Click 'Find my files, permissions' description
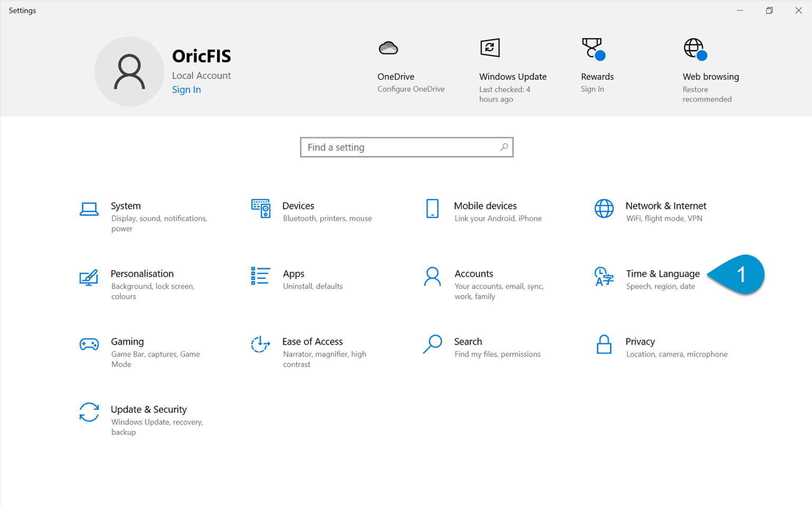812x507 pixels. pos(498,354)
